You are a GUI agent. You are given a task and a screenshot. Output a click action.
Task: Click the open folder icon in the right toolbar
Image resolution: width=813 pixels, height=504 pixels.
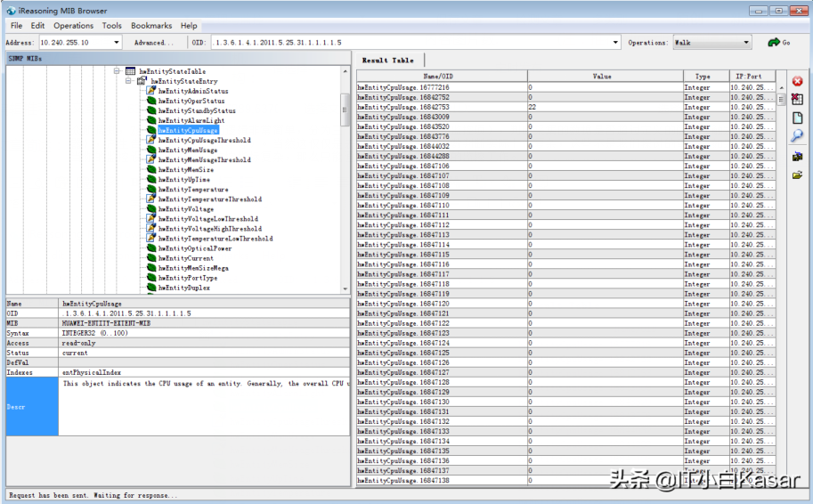click(797, 175)
